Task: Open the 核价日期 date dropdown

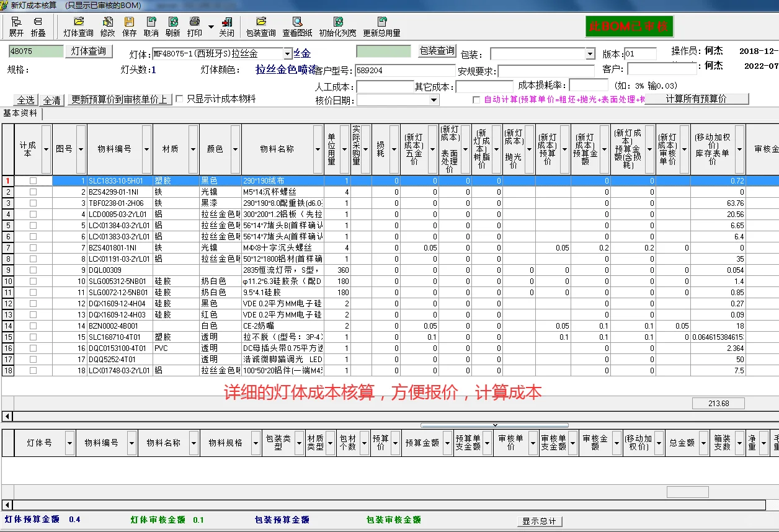Action: 434,100
